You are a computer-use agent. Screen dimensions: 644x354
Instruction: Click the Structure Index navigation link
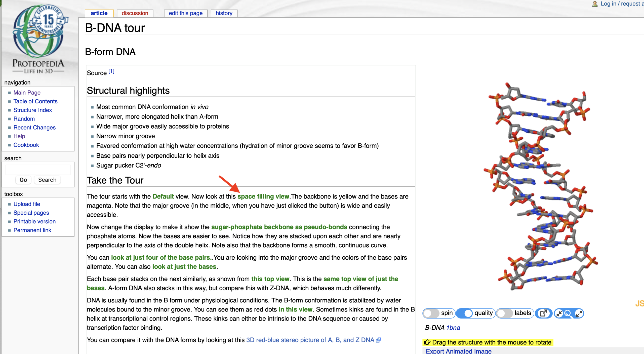click(x=32, y=110)
